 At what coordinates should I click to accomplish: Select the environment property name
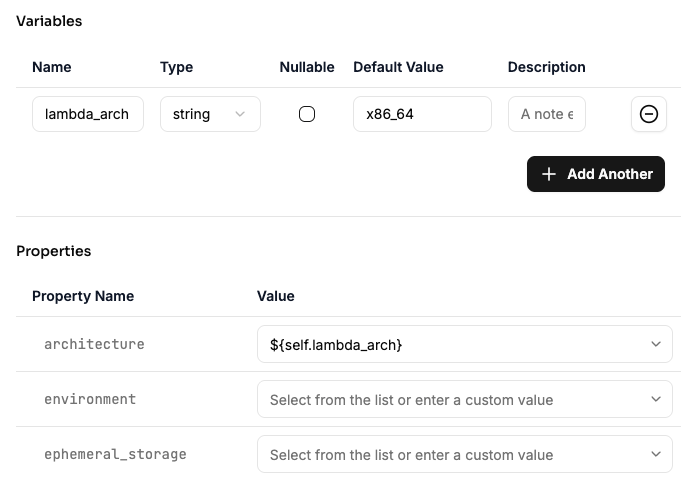coord(90,399)
